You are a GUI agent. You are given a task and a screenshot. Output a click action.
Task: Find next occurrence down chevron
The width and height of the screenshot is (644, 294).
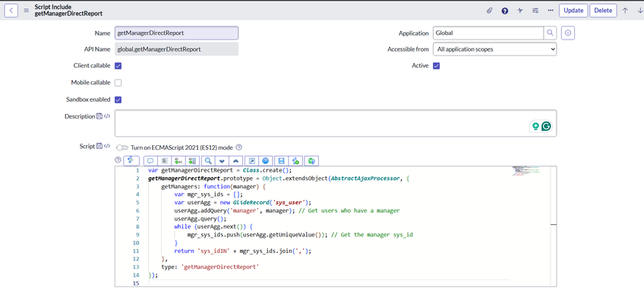click(x=223, y=160)
